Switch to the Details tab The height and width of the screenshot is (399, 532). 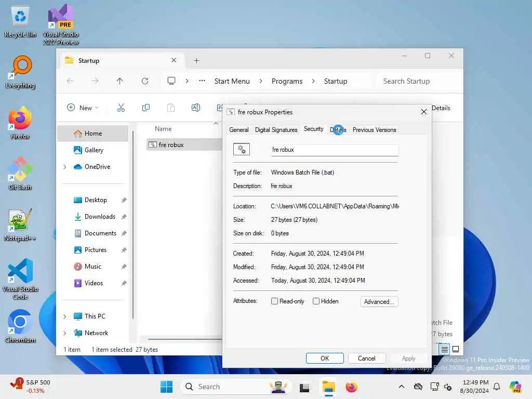click(338, 130)
